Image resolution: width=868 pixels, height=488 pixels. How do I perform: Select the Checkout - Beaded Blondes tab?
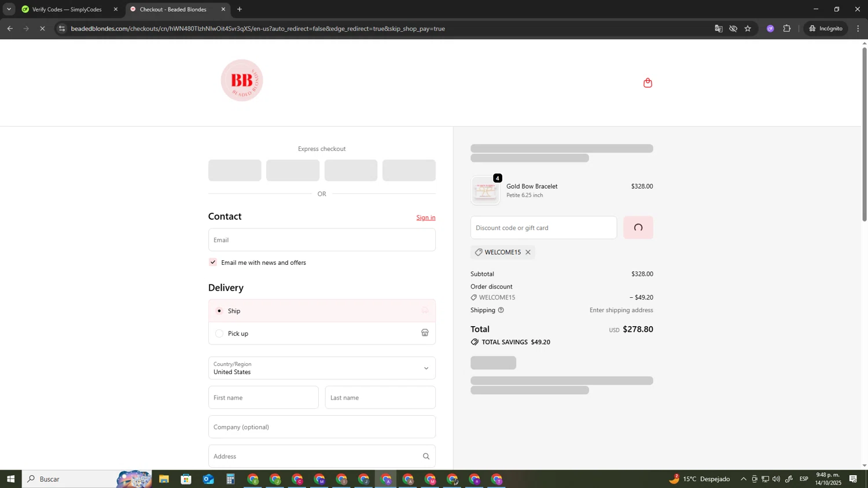177,9
